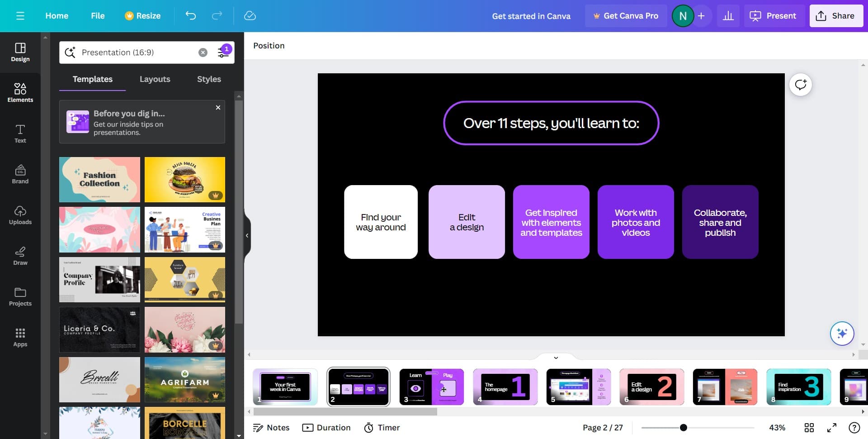Viewport: 868px width, 439px height.
Task: Select the Text panel in the sidebar
Action: (20, 134)
